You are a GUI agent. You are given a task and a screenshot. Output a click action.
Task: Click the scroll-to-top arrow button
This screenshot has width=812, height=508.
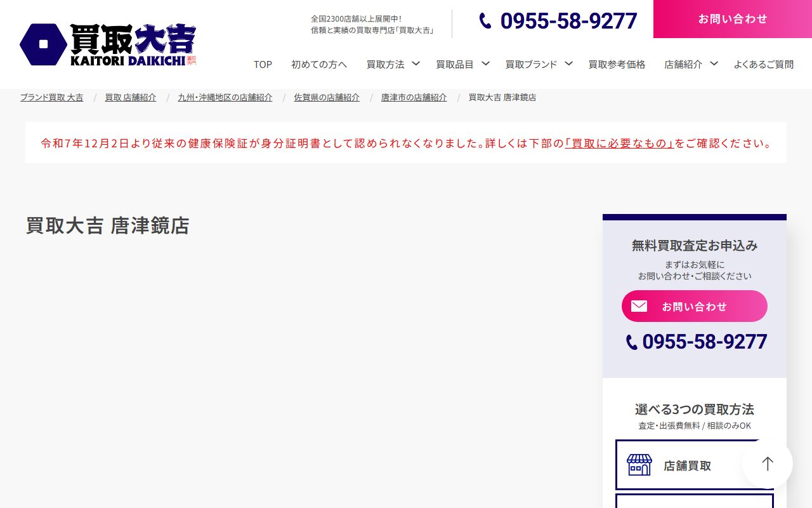click(768, 464)
